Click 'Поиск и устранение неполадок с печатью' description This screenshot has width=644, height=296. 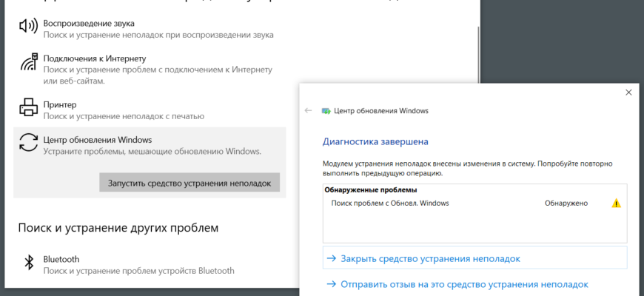[124, 117]
